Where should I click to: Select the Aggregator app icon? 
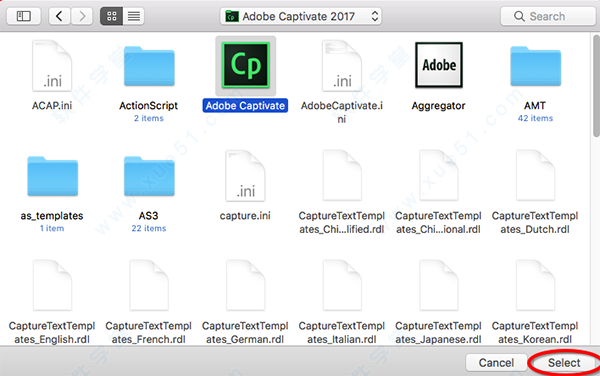pyautogui.click(x=439, y=65)
